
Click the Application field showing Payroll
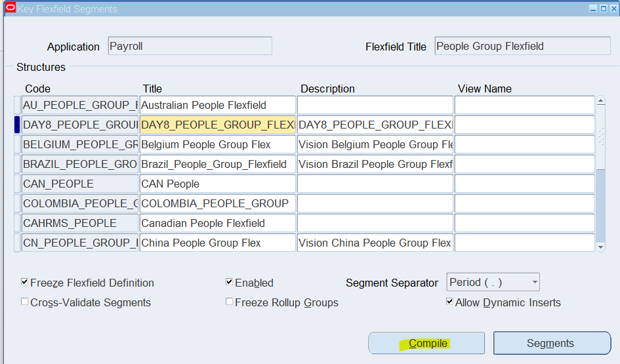coord(190,46)
